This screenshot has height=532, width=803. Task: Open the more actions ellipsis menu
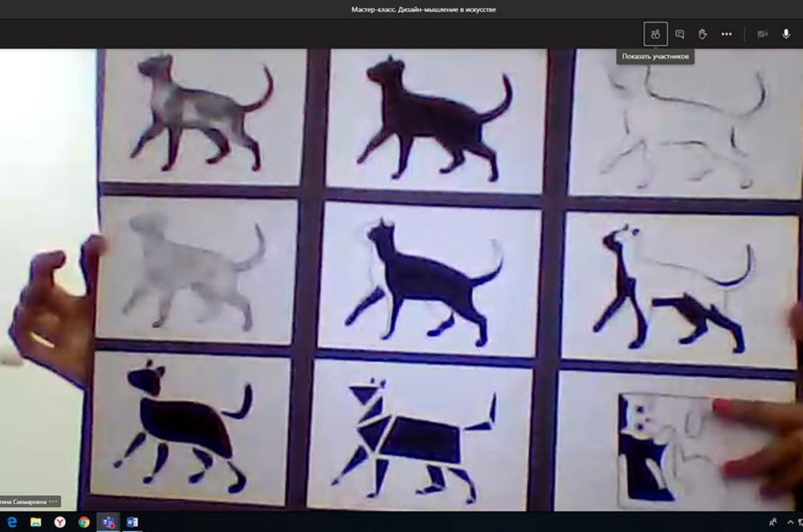pyautogui.click(x=726, y=35)
